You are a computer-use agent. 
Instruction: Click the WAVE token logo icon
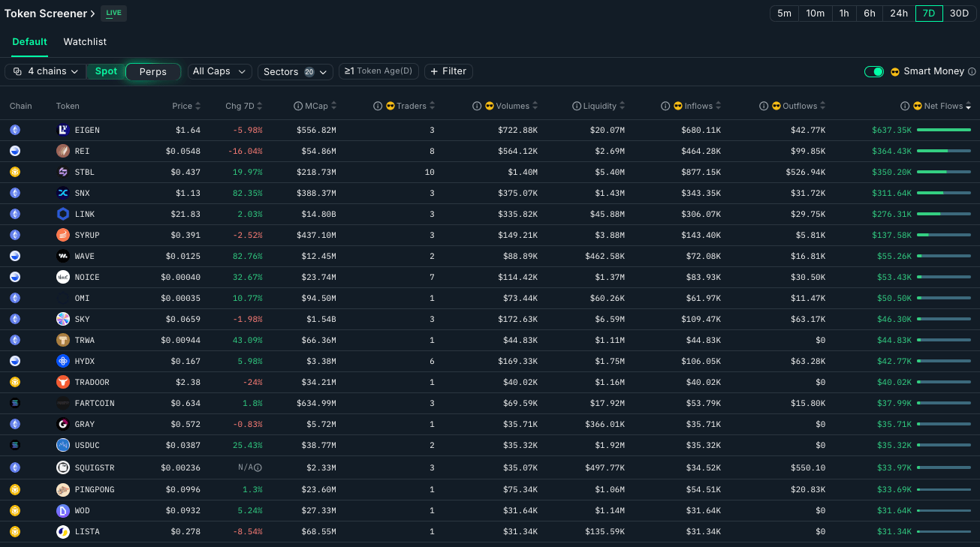tap(63, 256)
